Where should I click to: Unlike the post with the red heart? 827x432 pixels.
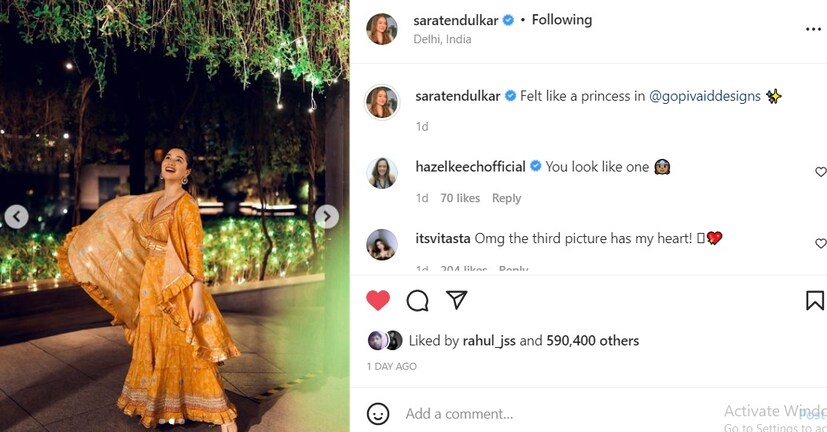point(378,300)
